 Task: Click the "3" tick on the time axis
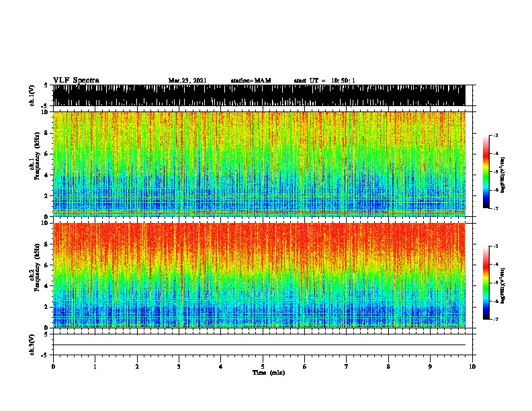pyautogui.click(x=179, y=367)
